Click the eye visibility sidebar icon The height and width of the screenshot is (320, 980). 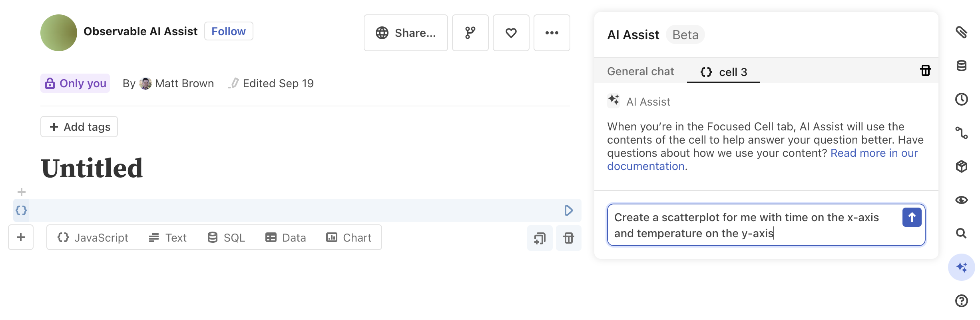(x=961, y=200)
